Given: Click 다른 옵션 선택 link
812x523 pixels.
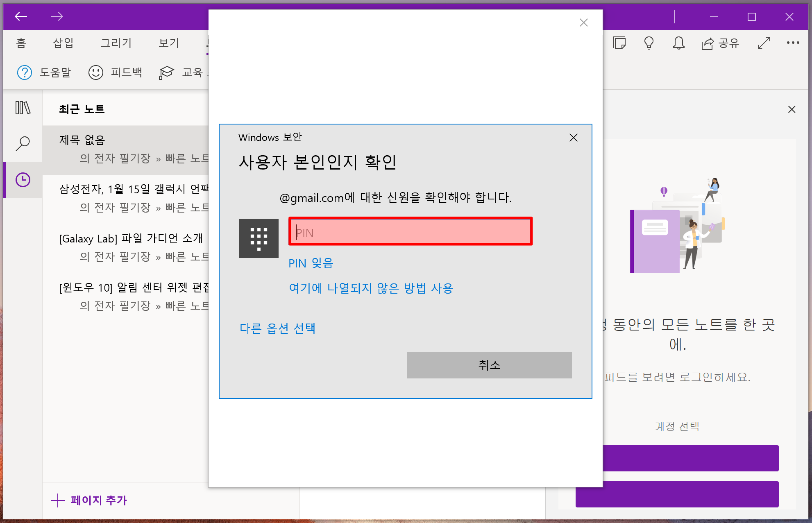Looking at the screenshot, I should click(x=277, y=328).
